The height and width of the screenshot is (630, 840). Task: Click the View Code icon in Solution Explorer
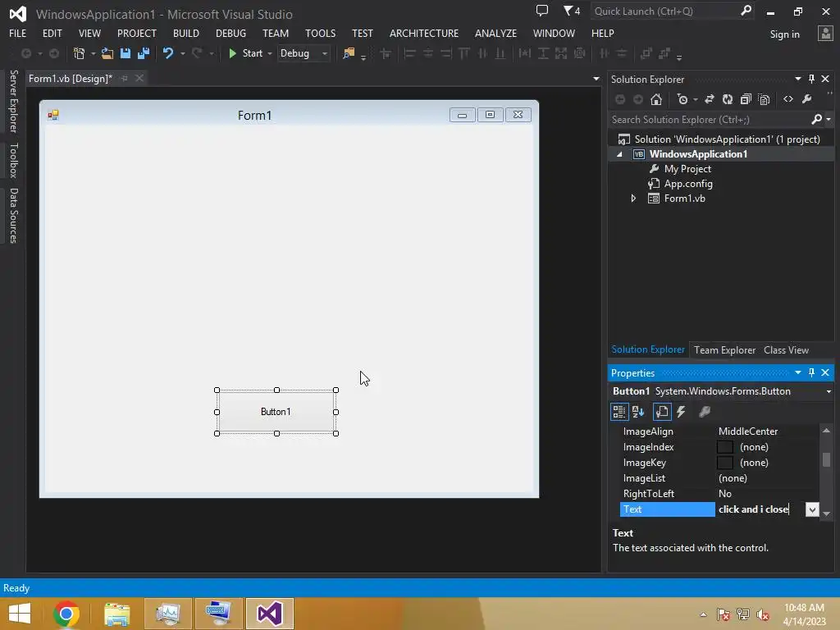788,99
